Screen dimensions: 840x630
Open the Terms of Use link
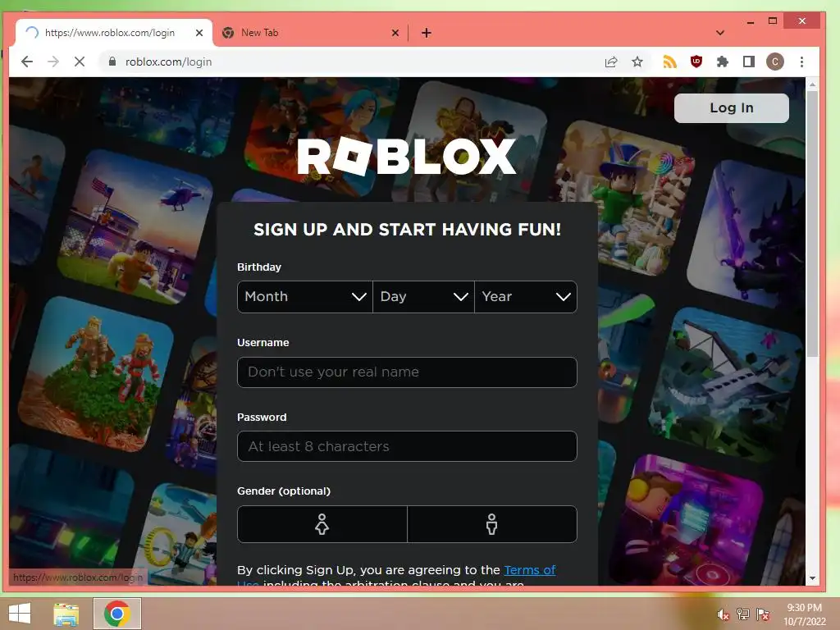529,570
